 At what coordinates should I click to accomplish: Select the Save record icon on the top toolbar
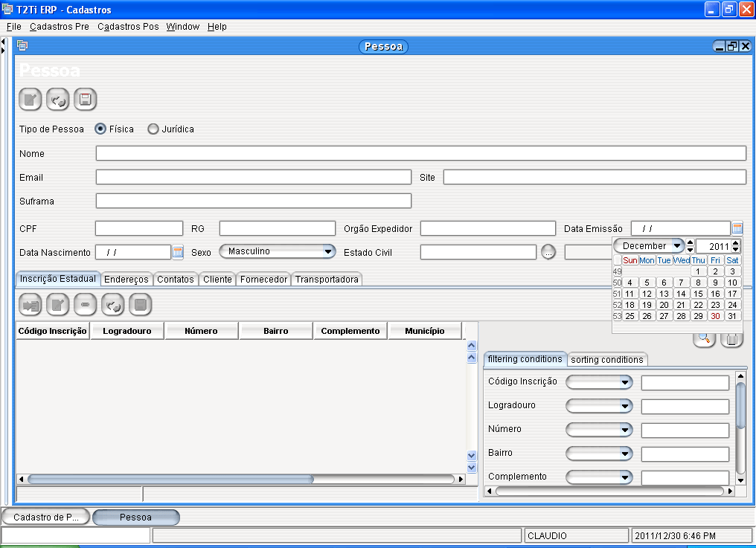click(84, 99)
